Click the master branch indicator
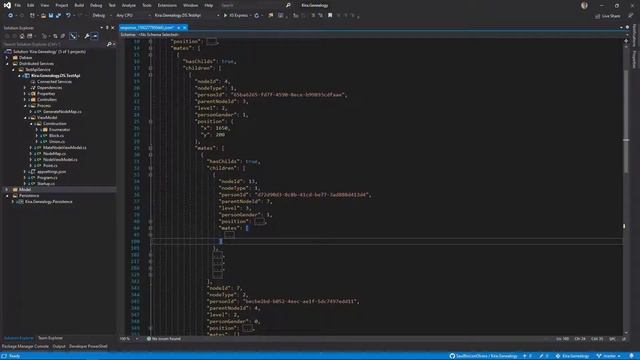This screenshot has height=360, width=640. (609, 356)
